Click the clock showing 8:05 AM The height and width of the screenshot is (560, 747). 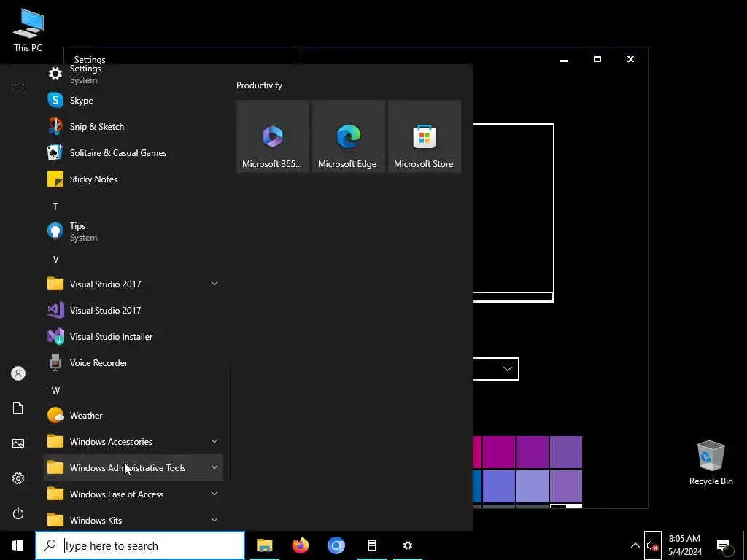click(x=684, y=545)
